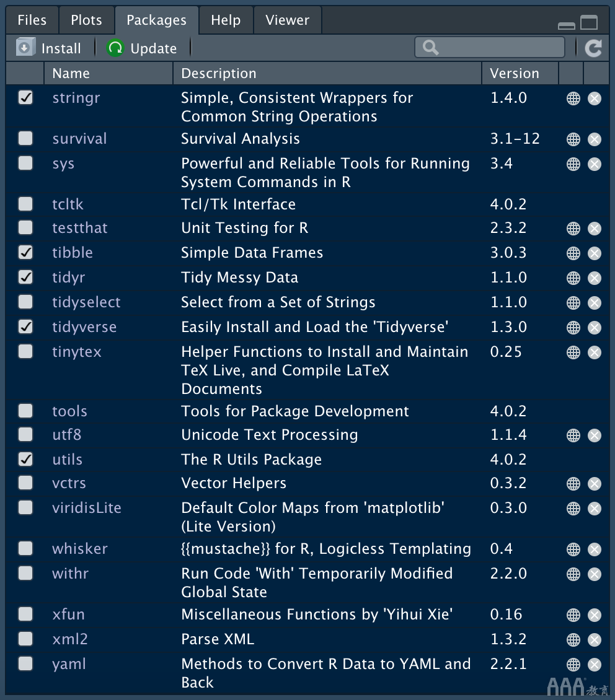This screenshot has width=615, height=700.
Task: Remove viridisLite using its X icon
Action: pos(595,509)
